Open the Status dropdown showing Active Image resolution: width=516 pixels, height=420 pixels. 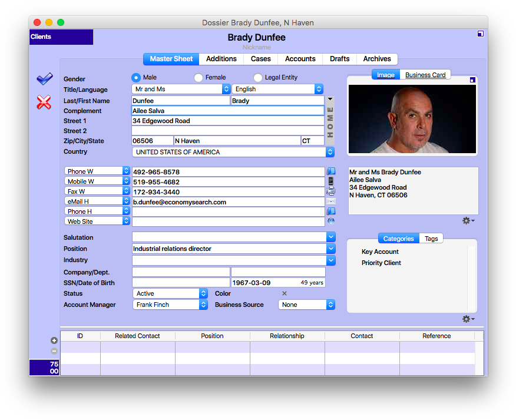click(203, 293)
